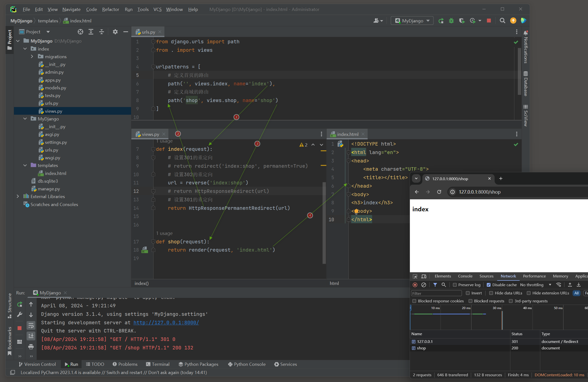
Task: Open browser tab search chevron
Action: coord(416,178)
